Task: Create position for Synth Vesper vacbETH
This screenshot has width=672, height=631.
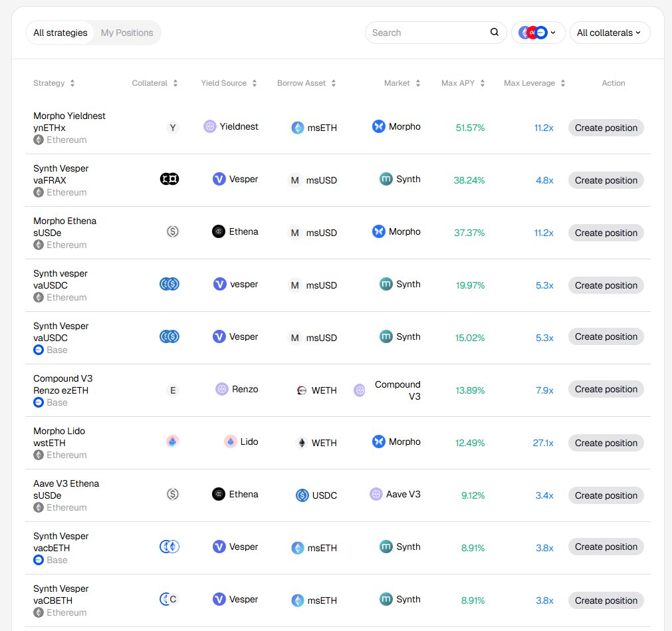Action: pos(606,547)
